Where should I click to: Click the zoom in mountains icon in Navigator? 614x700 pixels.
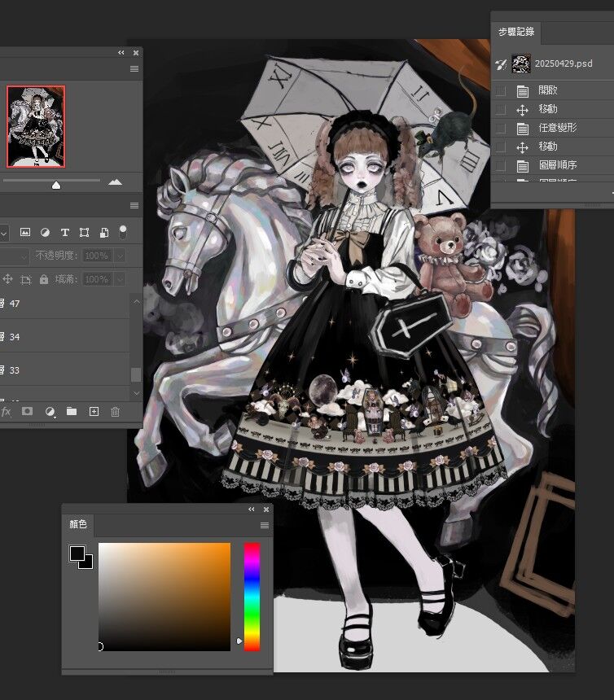pyautogui.click(x=115, y=182)
